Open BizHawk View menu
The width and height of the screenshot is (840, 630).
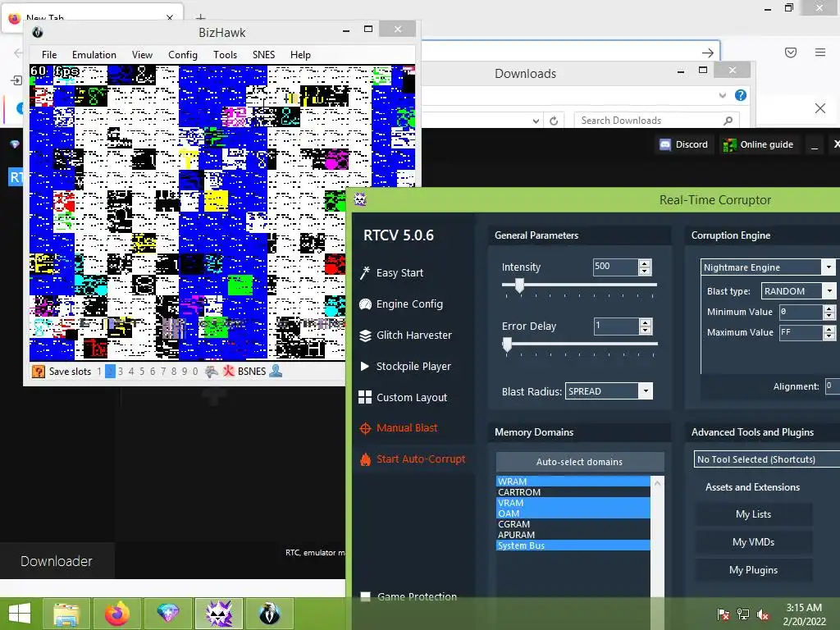click(x=142, y=55)
